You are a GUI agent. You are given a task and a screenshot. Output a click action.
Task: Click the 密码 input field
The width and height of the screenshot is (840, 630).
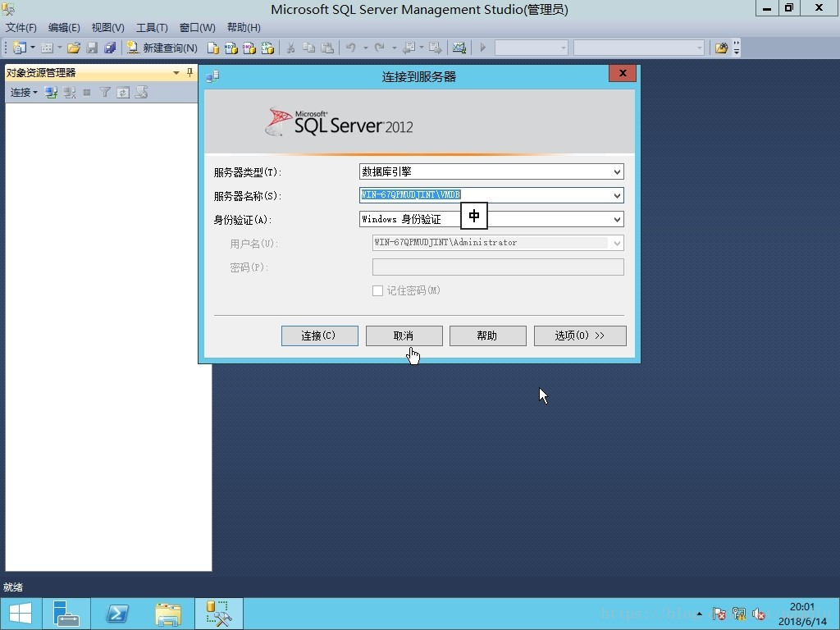point(498,267)
